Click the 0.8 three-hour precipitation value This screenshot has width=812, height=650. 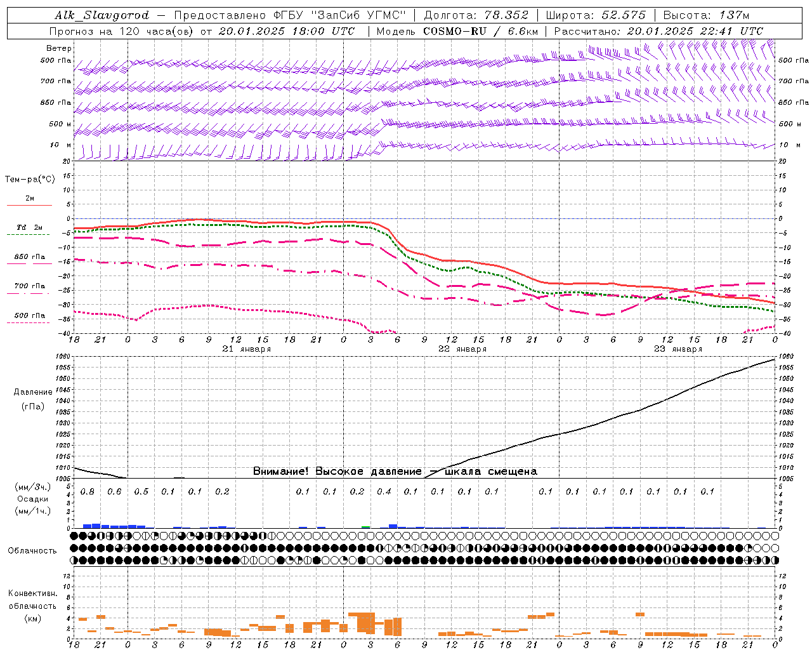pos(88,492)
